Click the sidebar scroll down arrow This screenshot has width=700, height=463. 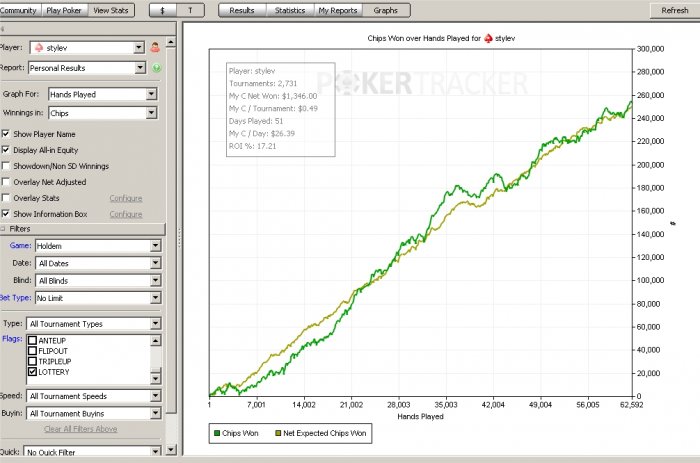coord(171,450)
